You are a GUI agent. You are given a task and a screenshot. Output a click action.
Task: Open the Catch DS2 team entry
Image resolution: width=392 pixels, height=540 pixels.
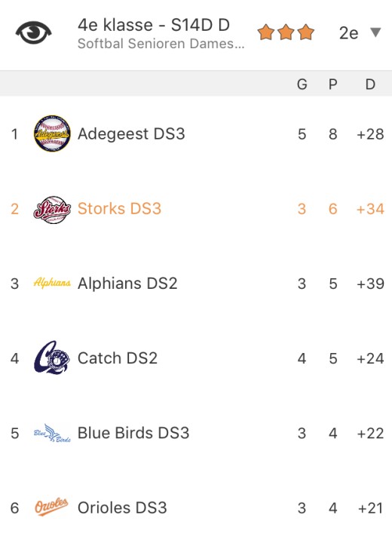pos(196,358)
